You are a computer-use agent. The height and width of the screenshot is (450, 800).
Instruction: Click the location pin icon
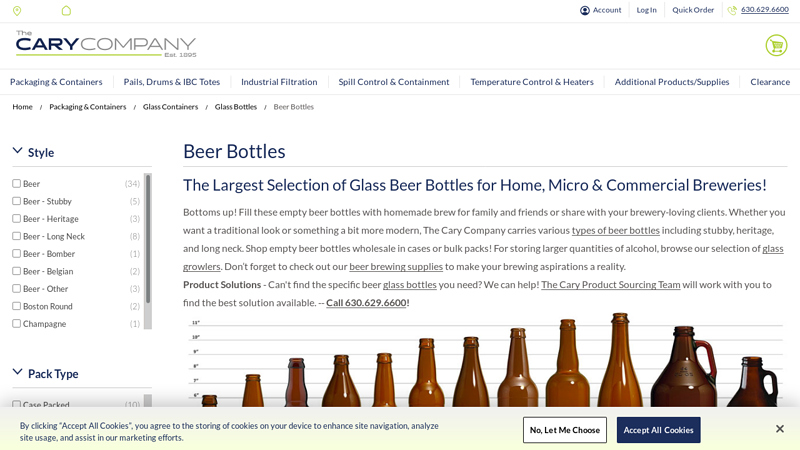[17, 11]
